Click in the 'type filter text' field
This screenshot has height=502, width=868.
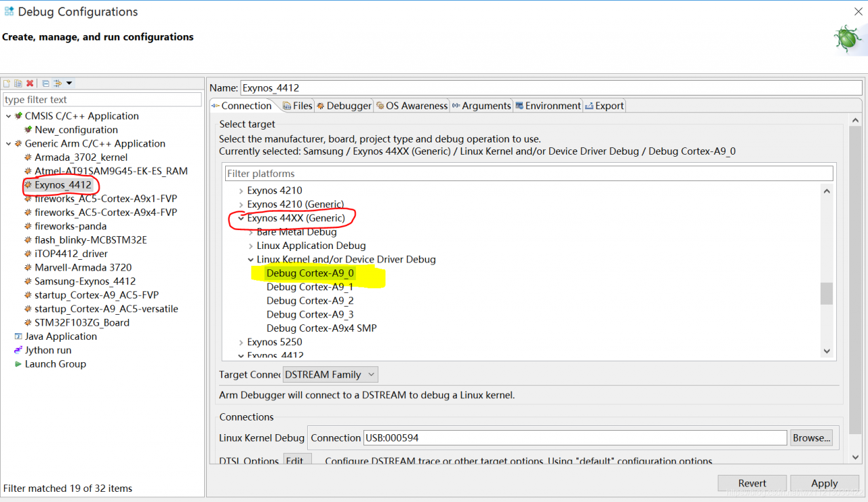pos(102,100)
